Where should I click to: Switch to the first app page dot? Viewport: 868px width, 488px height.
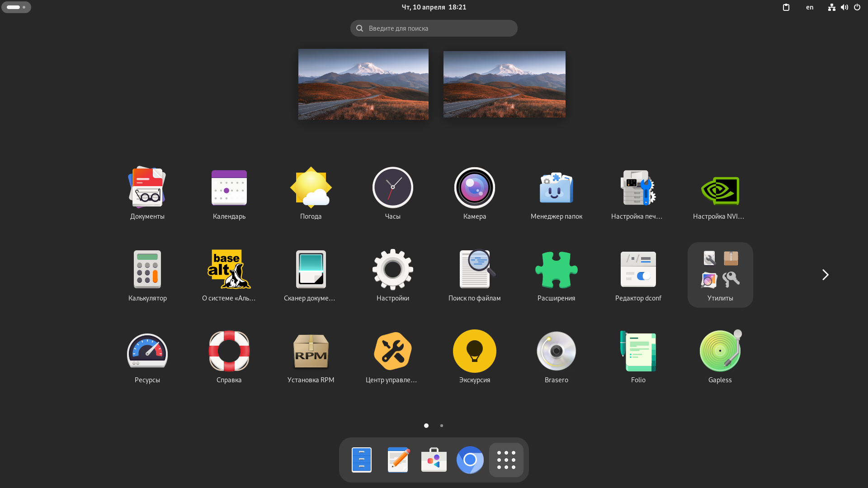tap(426, 426)
